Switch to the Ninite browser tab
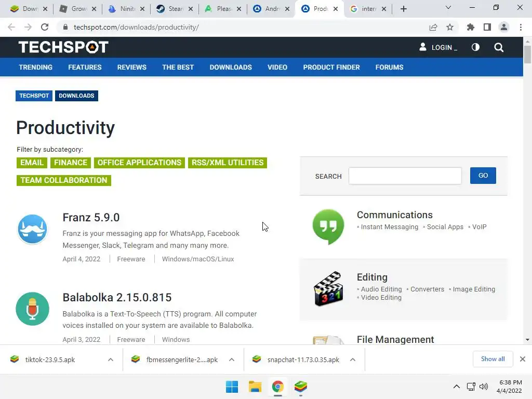This screenshot has height=399, width=532. 127,9
